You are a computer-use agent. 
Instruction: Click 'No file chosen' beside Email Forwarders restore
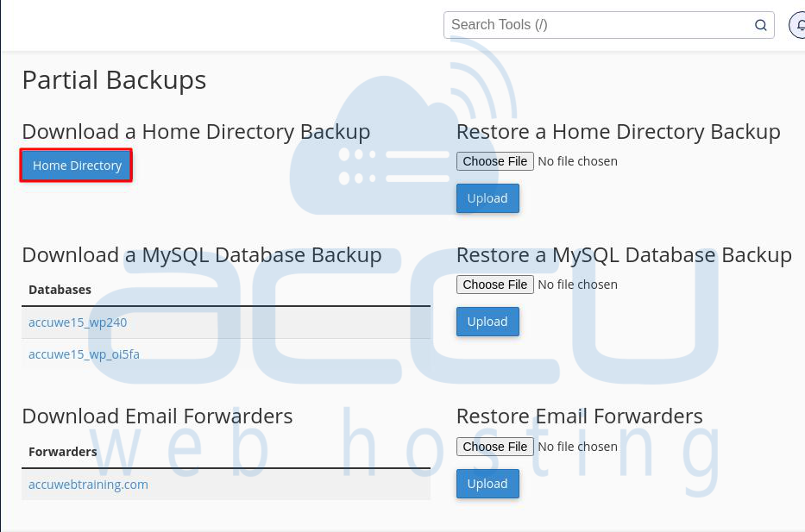[577, 447]
